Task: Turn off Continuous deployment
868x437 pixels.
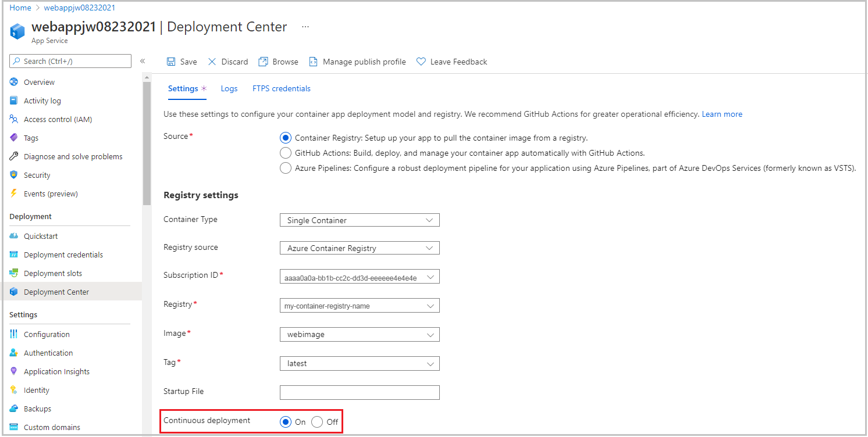Action: click(317, 422)
